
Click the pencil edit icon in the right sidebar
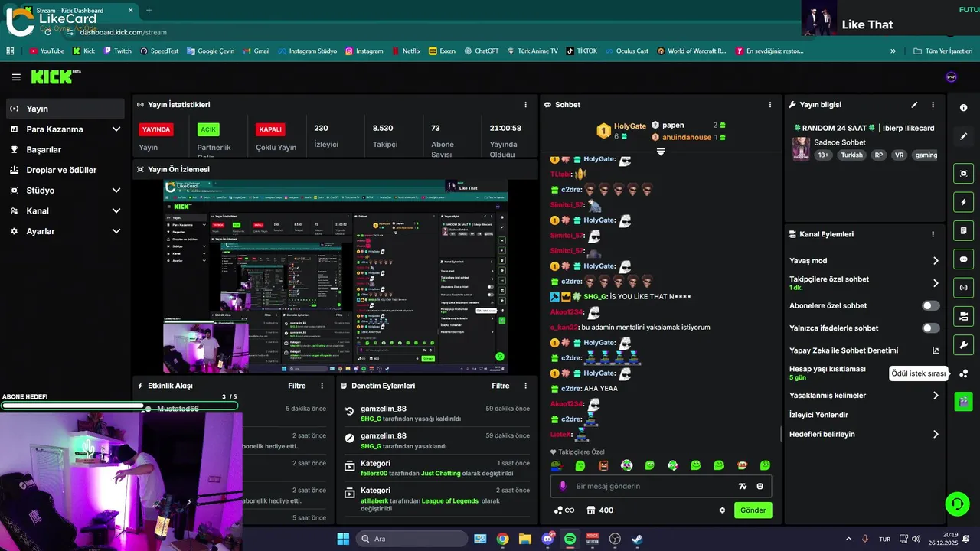click(x=963, y=136)
